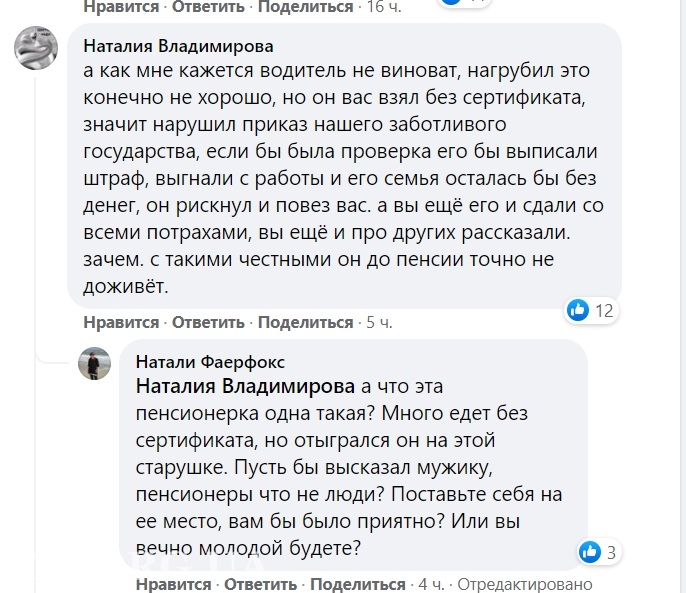The image size is (686, 593).
Task: Click the 4 ч. timestamp
Action: click(x=430, y=584)
